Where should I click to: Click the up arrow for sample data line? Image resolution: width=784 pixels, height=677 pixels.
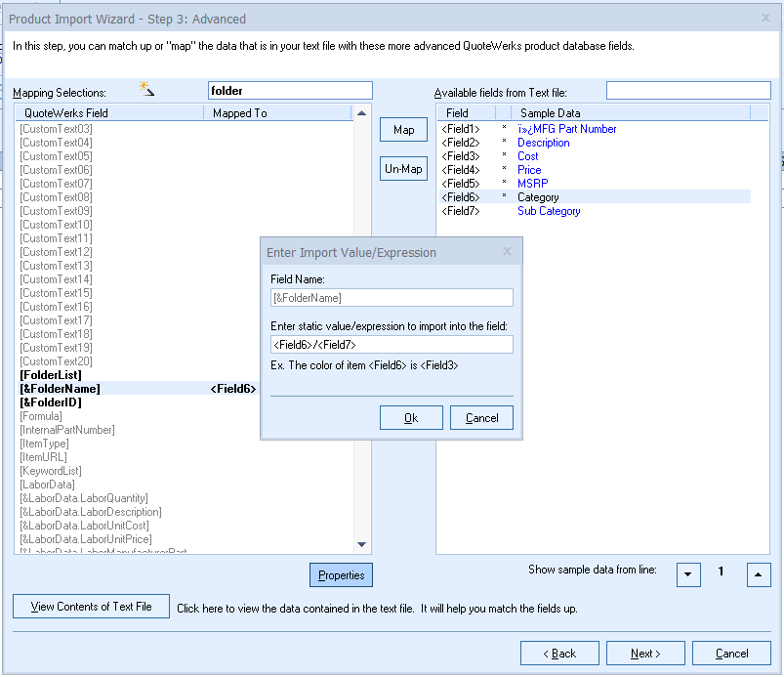759,574
